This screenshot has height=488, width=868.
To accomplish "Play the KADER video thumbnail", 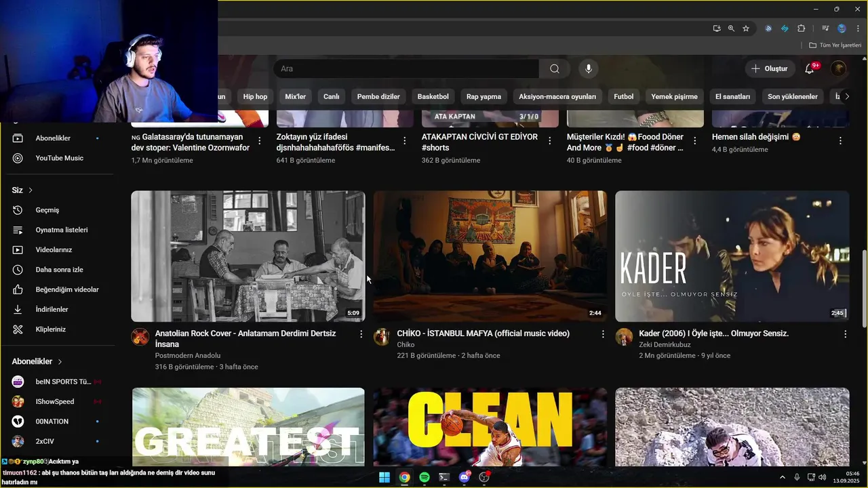I will (x=732, y=256).
